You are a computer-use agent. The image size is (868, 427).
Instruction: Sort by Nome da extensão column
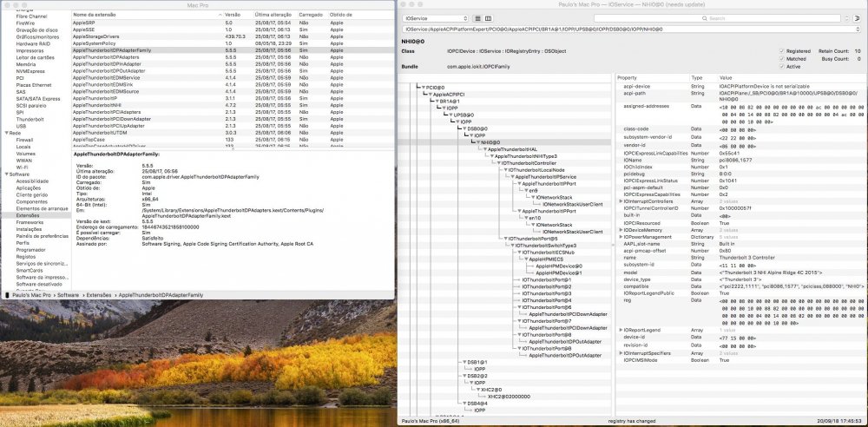(x=147, y=15)
